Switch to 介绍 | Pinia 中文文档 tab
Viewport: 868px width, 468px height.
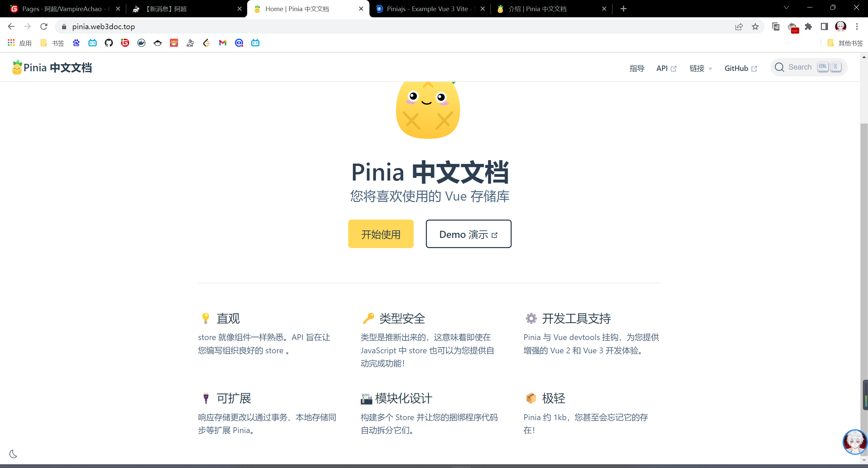(537, 9)
